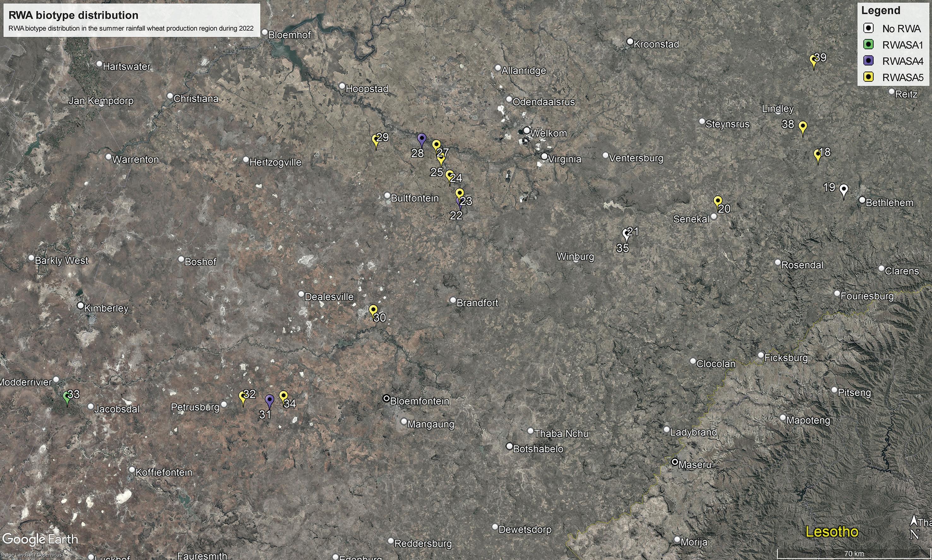Click the yellow pin labeled 39

[x=814, y=60]
